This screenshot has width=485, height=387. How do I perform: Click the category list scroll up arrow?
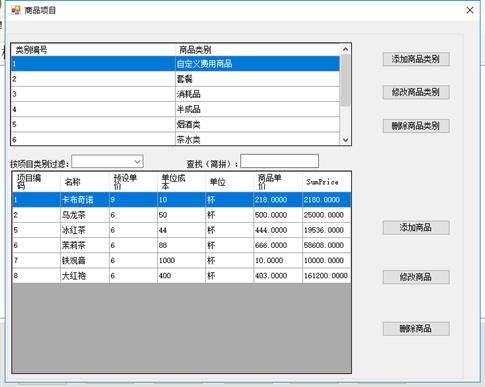pos(346,50)
